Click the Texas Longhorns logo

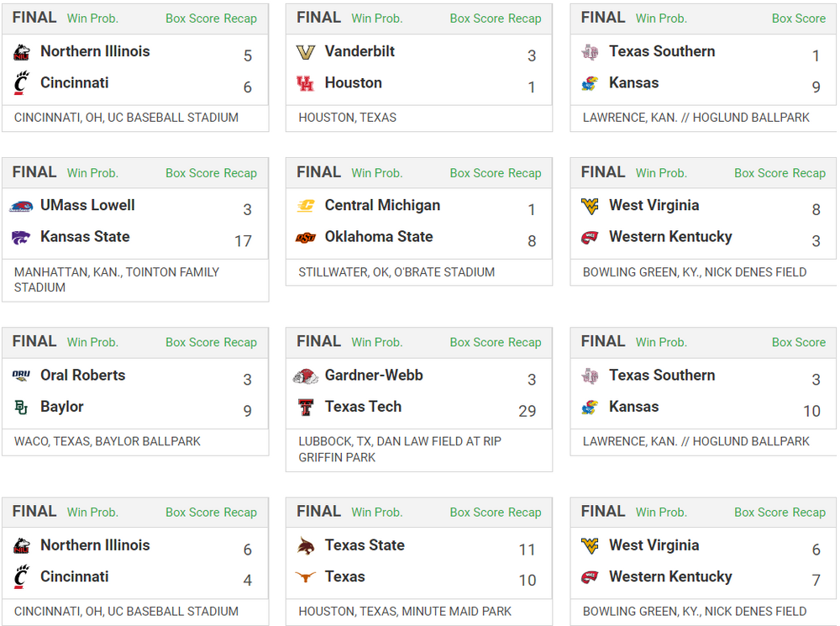coord(305,577)
